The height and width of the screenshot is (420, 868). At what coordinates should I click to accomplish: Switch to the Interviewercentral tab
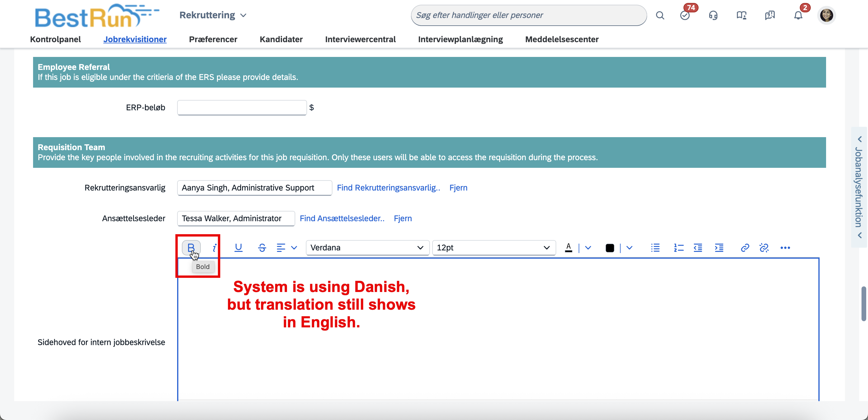pos(360,40)
